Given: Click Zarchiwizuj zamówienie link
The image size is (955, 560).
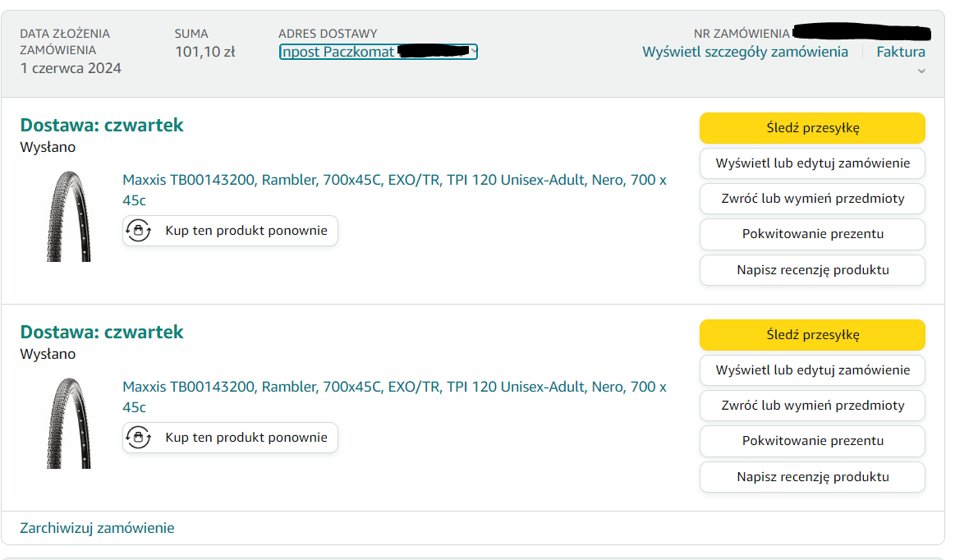Looking at the screenshot, I should 97,528.
